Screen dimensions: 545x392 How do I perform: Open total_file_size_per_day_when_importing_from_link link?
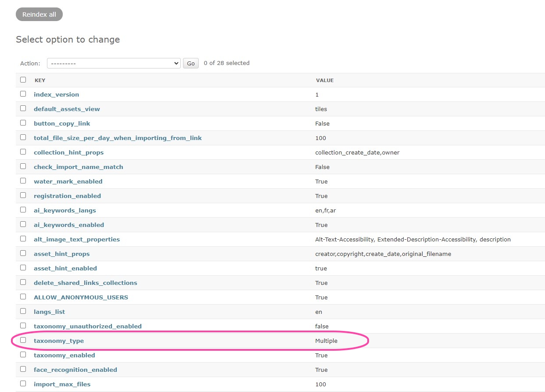click(x=118, y=138)
